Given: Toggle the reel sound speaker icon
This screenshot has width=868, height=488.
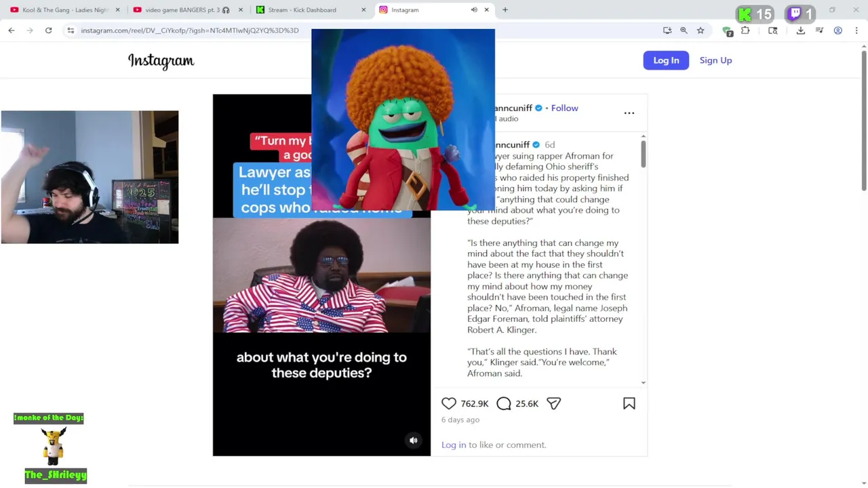Looking at the screenshot, I should 413,441.
